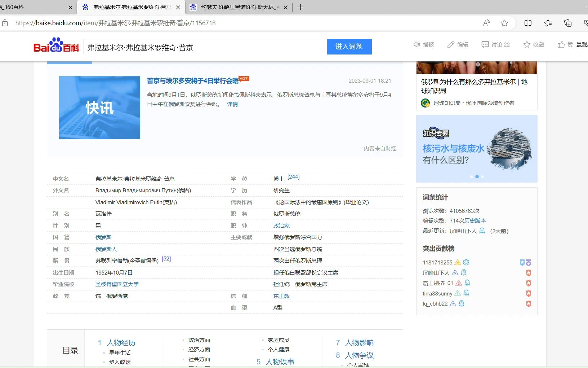Open the 俄罗斯 nationality link
Viewport: 588px width, 368px height.
103,237
